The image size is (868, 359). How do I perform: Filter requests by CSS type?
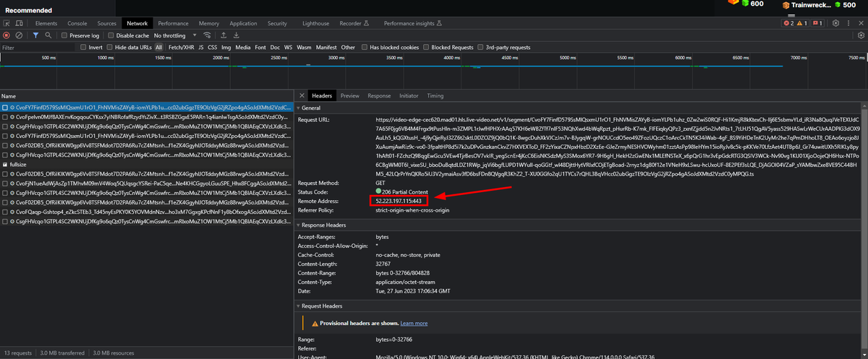[x=213, y=47]
